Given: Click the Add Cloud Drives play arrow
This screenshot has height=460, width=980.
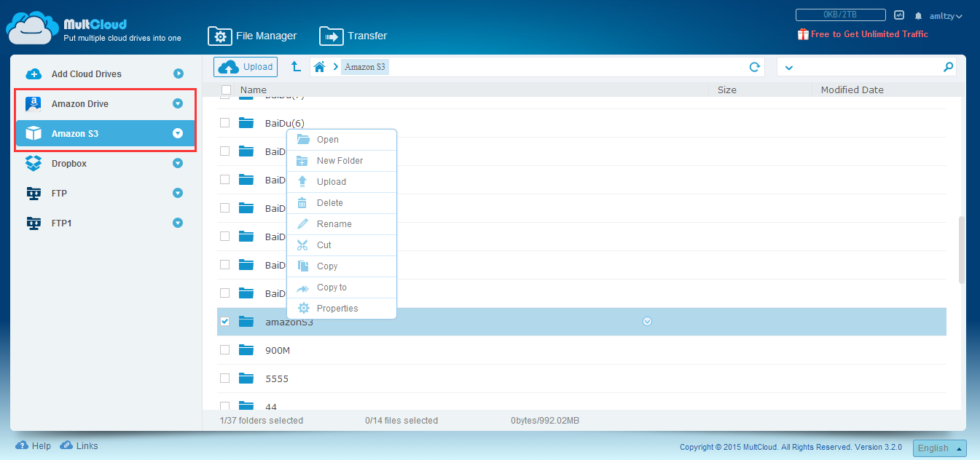Looking at the screenshot, I should point(179,74).
